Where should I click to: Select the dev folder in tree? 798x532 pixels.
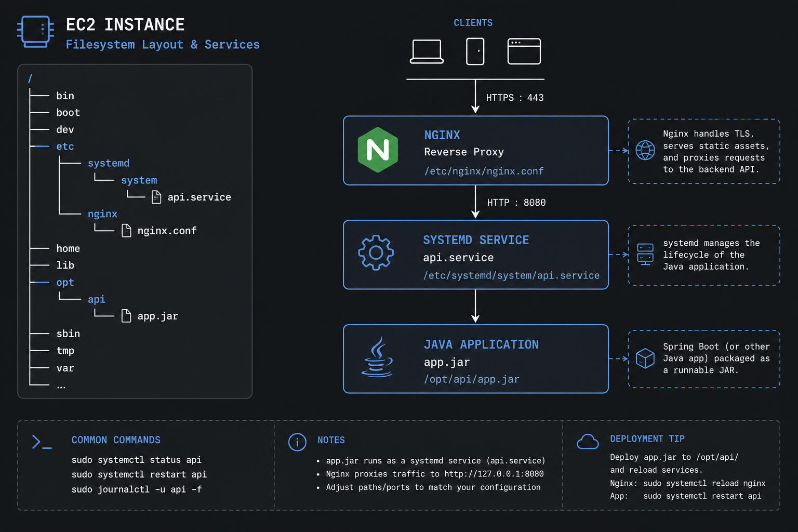65,129
